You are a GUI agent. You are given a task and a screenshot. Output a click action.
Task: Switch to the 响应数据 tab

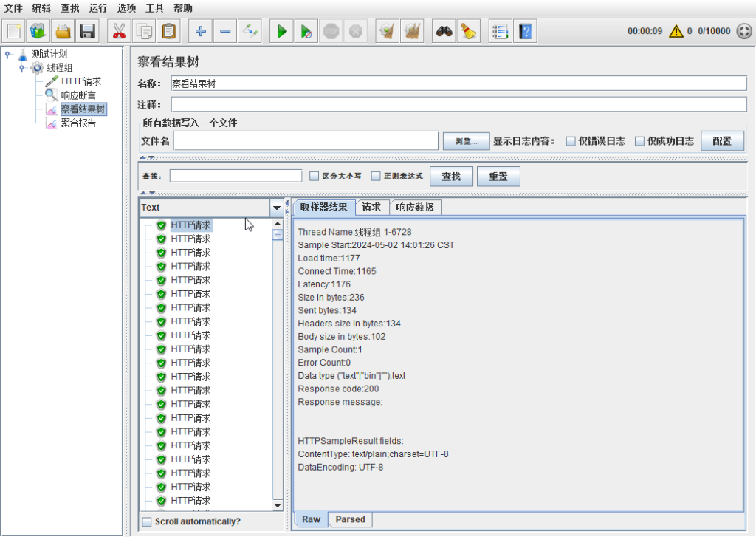pyautogui.click(x=415, y=207)
